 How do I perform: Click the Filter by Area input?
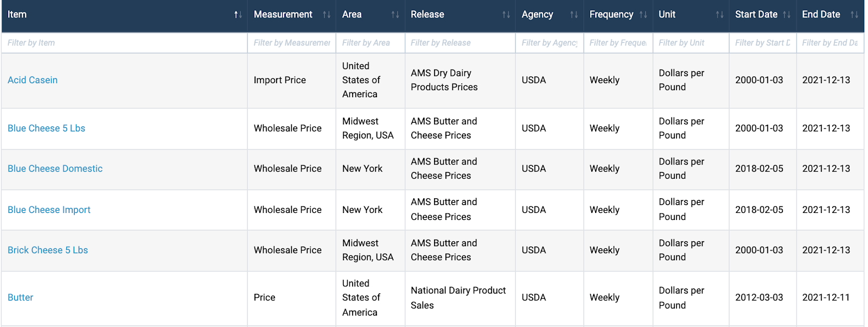[370, 42]
